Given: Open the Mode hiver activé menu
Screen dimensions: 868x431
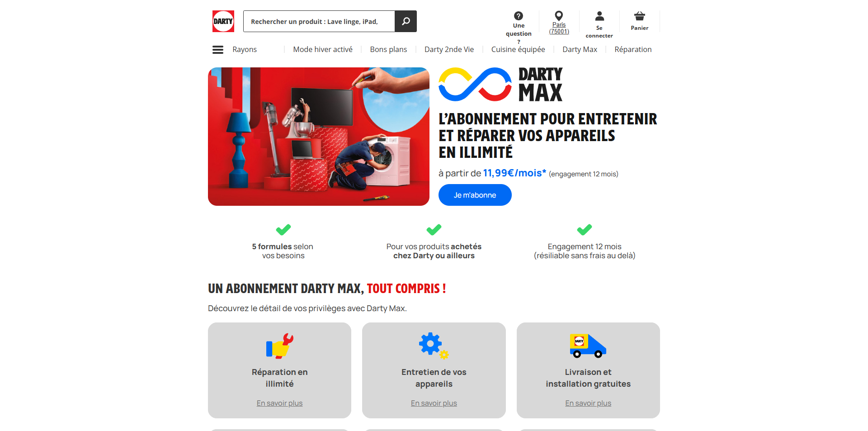Looking at the screenshot, I should 323,49.
